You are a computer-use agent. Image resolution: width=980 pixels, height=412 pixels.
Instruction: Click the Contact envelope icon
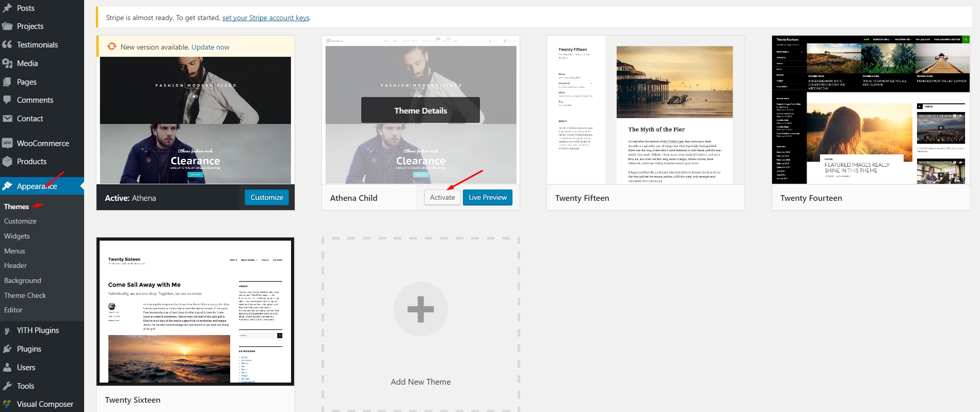7,119
